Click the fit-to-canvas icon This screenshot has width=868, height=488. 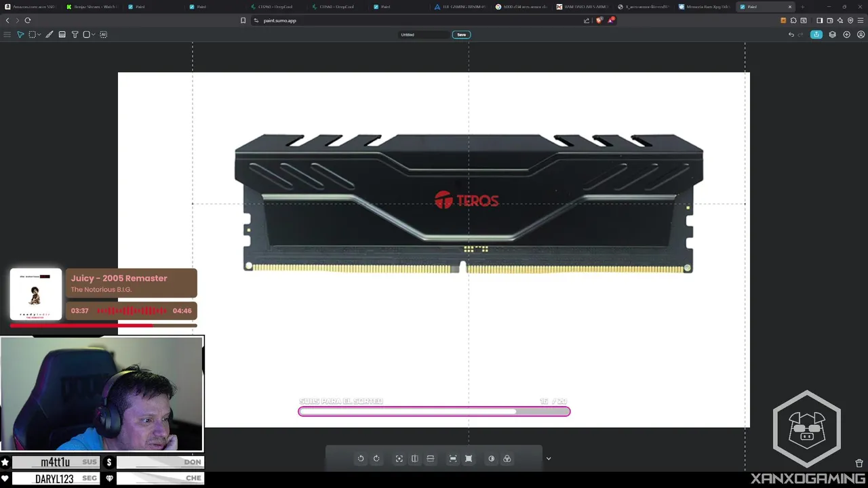469,459
